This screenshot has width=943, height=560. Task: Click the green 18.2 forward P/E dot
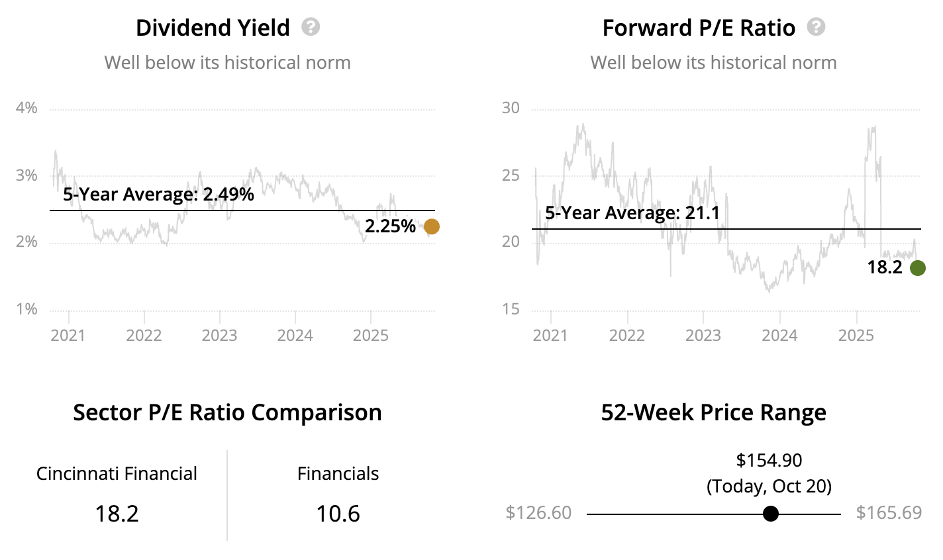pos(917,268)
